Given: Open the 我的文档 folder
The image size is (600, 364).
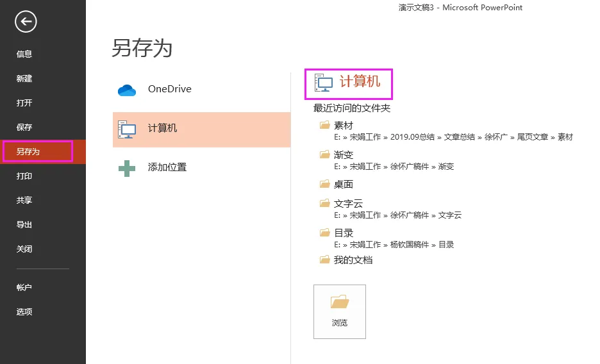Looking at the screenshot, I should pos(353,260).
